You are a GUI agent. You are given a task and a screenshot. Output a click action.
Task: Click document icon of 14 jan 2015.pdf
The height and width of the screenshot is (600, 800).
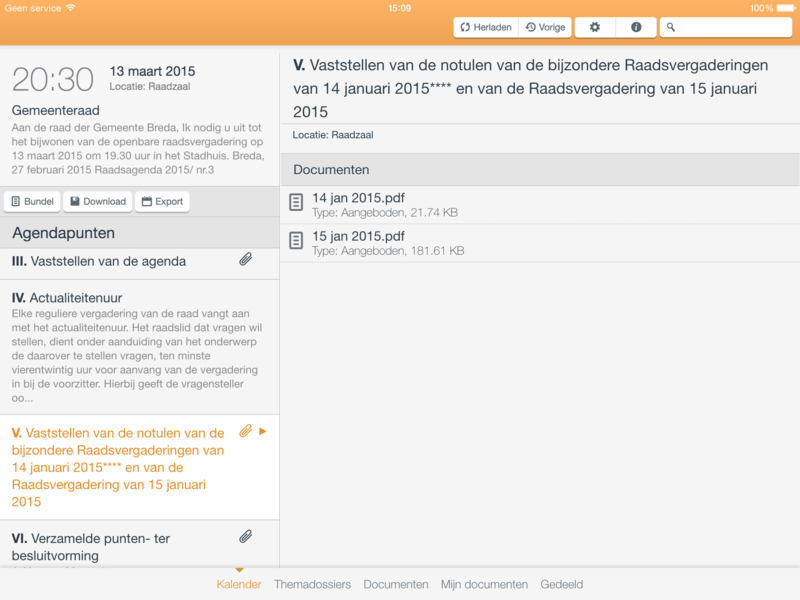click(296, 203)
